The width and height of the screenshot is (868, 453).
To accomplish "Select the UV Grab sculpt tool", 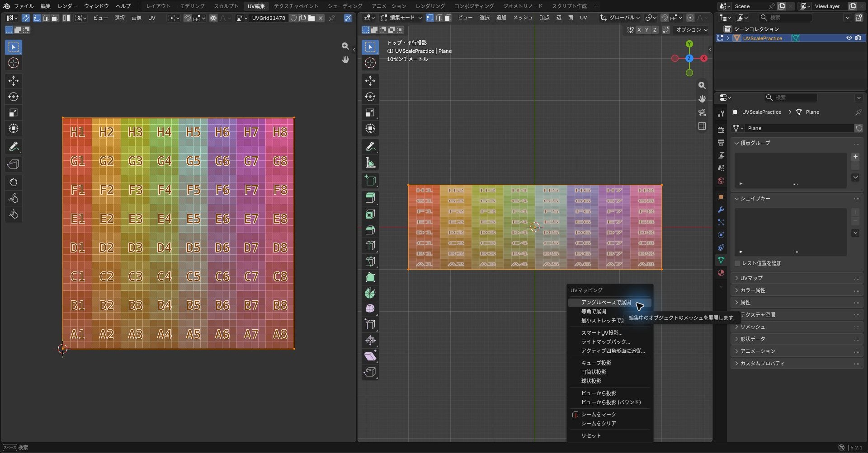I will (x=14, y=182).
